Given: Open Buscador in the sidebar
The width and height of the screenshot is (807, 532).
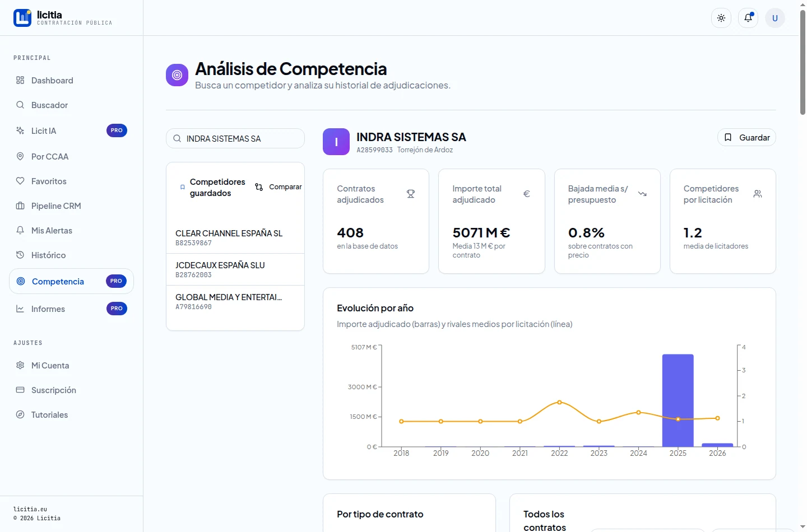Looking at the screenshot, I should coord(71,105).
